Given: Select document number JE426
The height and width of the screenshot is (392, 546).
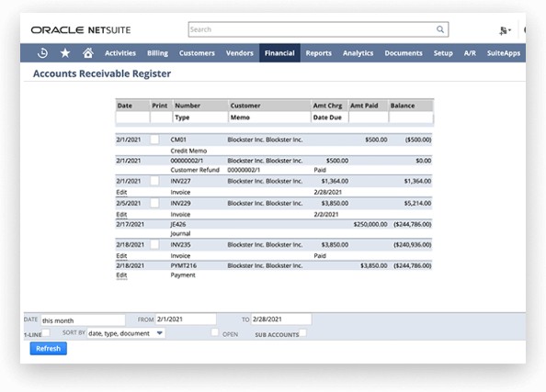Looking at the screenshot, I should pos(178,224).
